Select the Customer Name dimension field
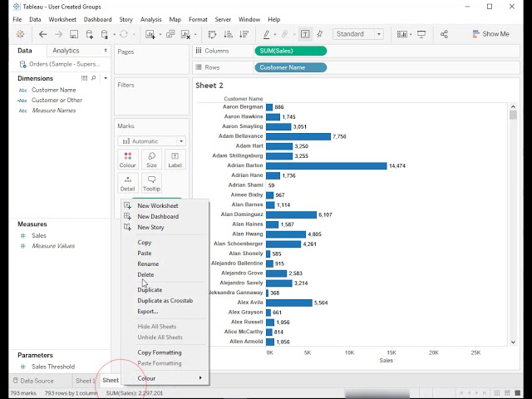The width and height of the screenshot is (532, 399). pos(53,90)
